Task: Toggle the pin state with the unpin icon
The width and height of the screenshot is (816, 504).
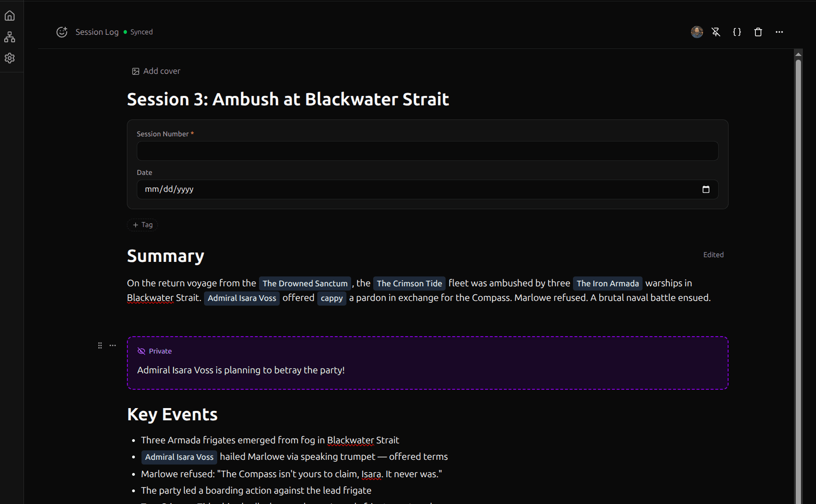Action: tap(716, 32)
